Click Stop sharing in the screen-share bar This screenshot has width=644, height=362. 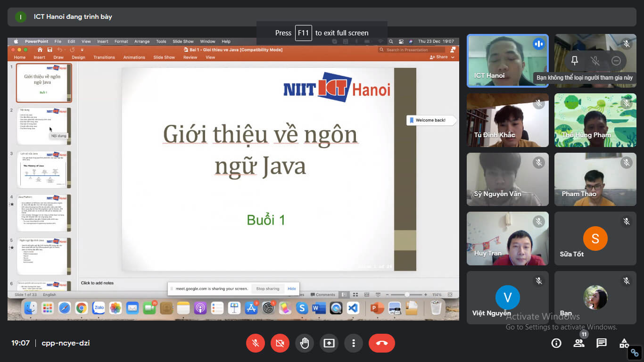[x=267, y=288]
